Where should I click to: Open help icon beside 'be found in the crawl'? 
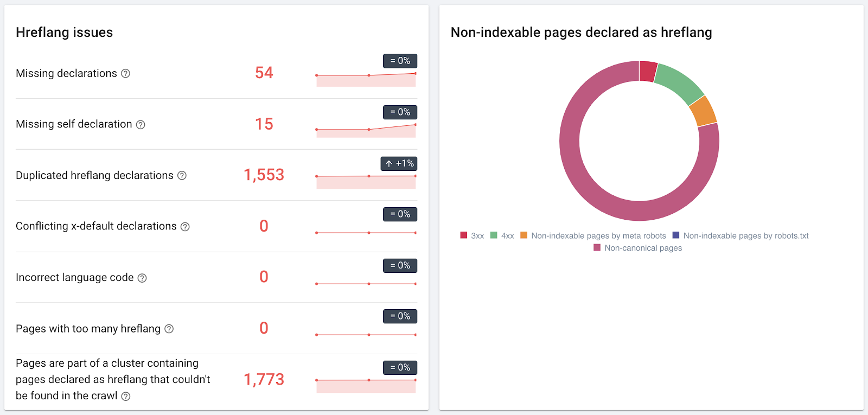(x=125, y=397)
